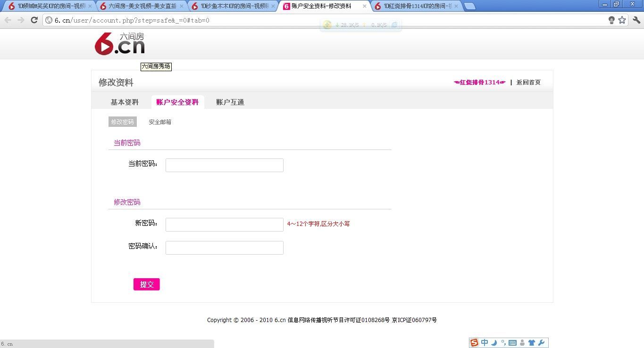
Task: Click the 六间房秀场 tooltip label
Action: [156, 67]
